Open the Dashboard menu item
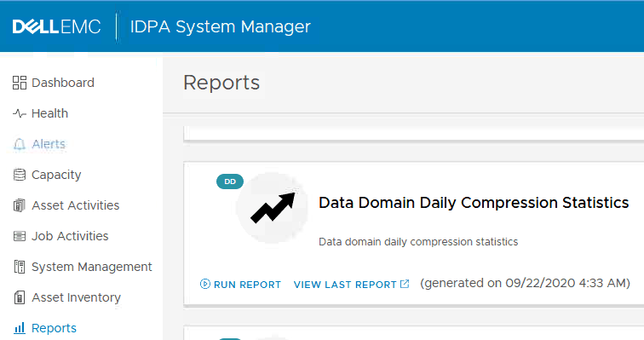 [x=63, y=83]
